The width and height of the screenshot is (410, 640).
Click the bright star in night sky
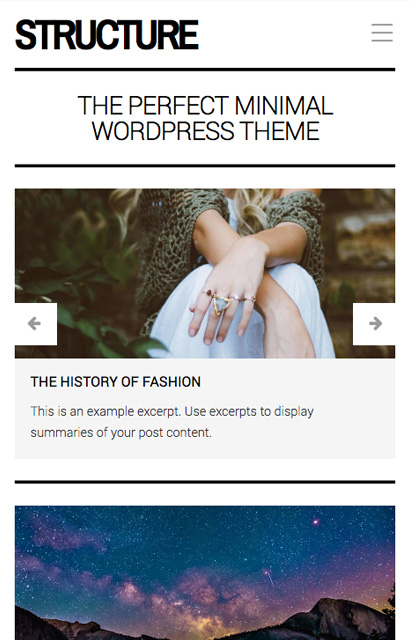[316, 522]
